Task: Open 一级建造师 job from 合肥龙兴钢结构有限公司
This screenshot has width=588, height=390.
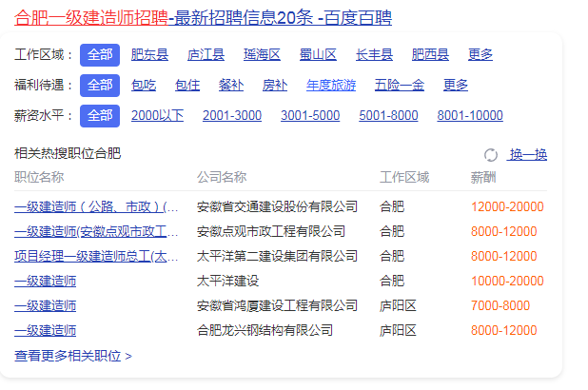Action: 46,330
